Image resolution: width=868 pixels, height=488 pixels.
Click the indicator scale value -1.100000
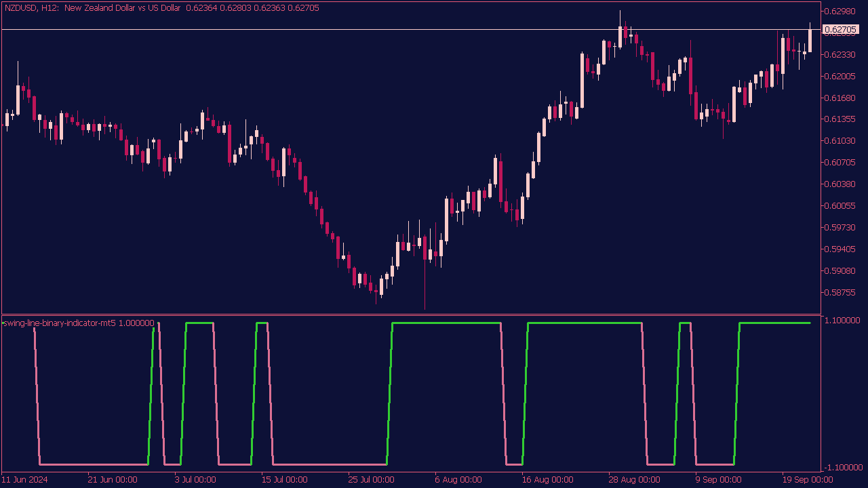(x=843, y=468)
